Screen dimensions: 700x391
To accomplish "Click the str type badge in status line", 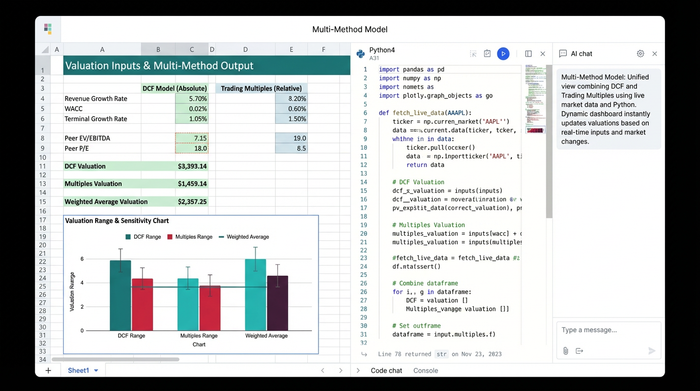I will (x=442, y=354).
